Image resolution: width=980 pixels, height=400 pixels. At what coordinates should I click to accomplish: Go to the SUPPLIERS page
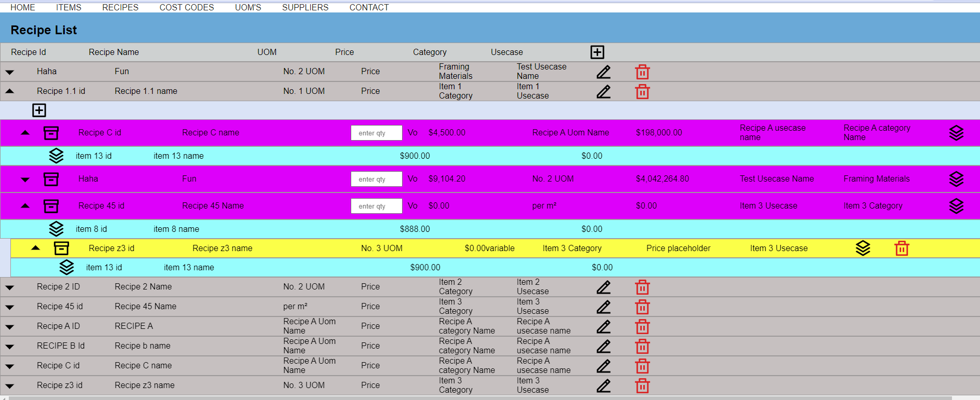click(x=305, y=7)
